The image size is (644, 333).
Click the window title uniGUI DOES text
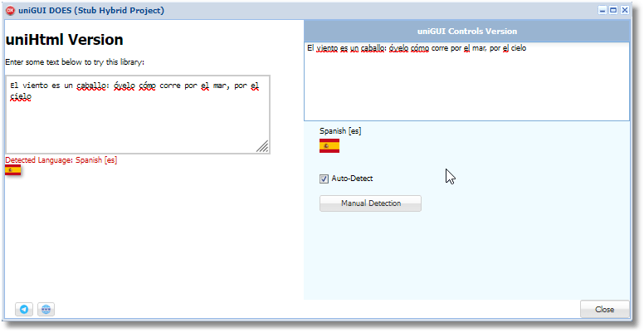point(91,10)
